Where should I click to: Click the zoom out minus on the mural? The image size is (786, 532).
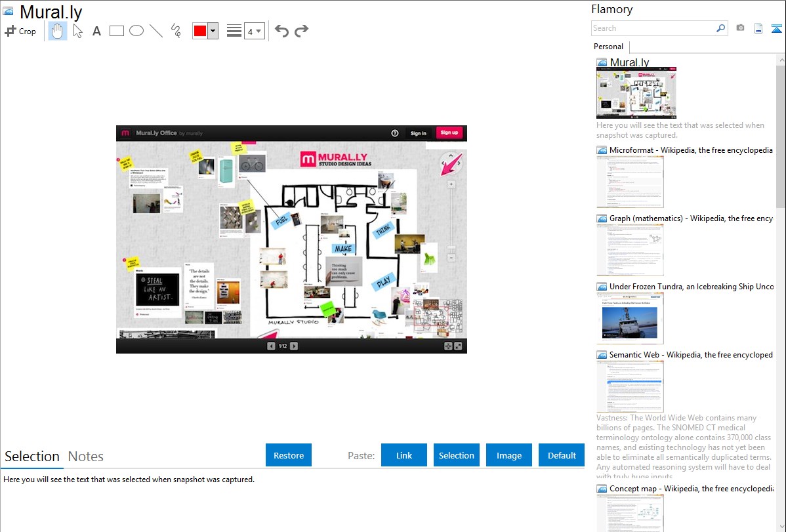451,258
